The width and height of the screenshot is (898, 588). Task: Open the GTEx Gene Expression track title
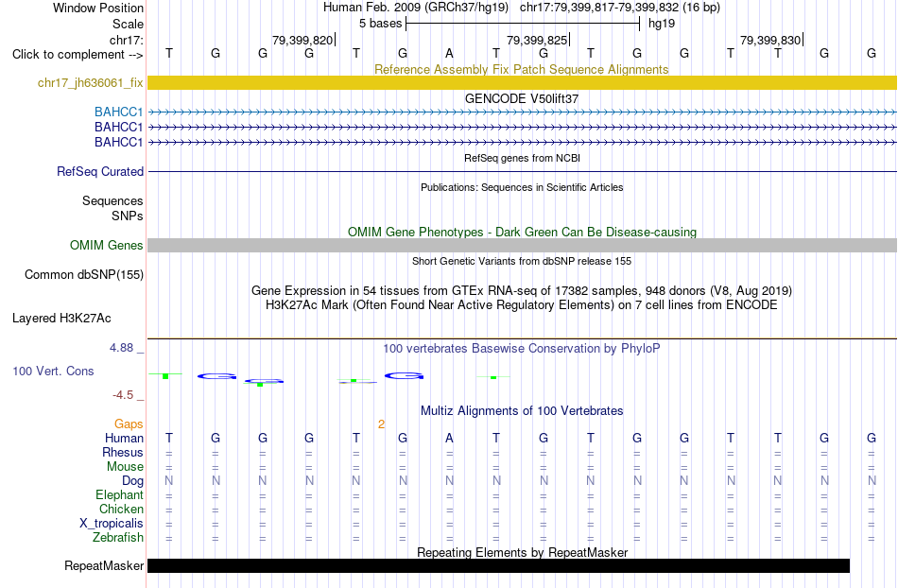[522, 290]
